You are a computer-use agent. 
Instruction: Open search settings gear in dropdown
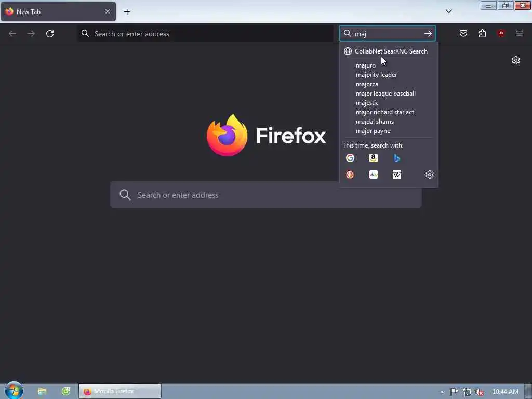coord(430,175)
